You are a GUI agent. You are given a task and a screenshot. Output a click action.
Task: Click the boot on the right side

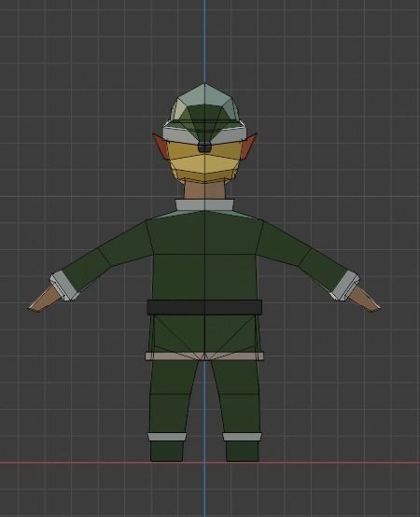pyautogui.click(x=243, y=451)
